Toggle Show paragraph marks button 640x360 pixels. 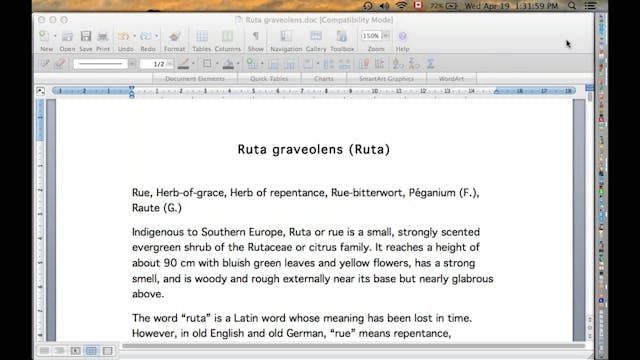tap(256, 36)
